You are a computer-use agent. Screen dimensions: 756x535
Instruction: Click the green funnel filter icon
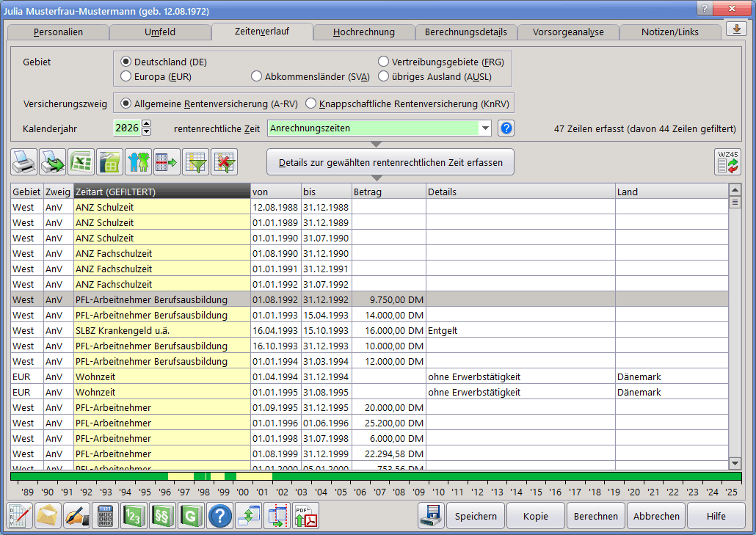pos(195,162)
